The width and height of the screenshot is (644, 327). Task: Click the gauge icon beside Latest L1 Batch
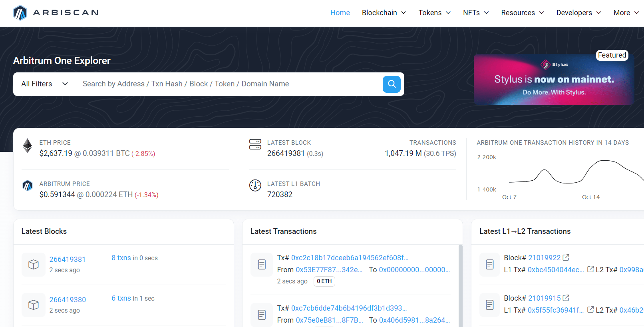point(255,185)
